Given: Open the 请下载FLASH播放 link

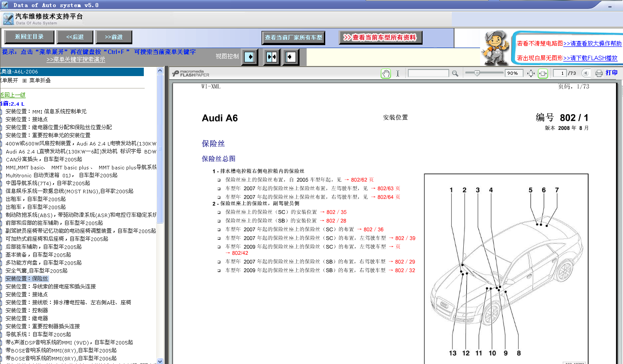Looking at the screenshot, I should click(590, 58).
